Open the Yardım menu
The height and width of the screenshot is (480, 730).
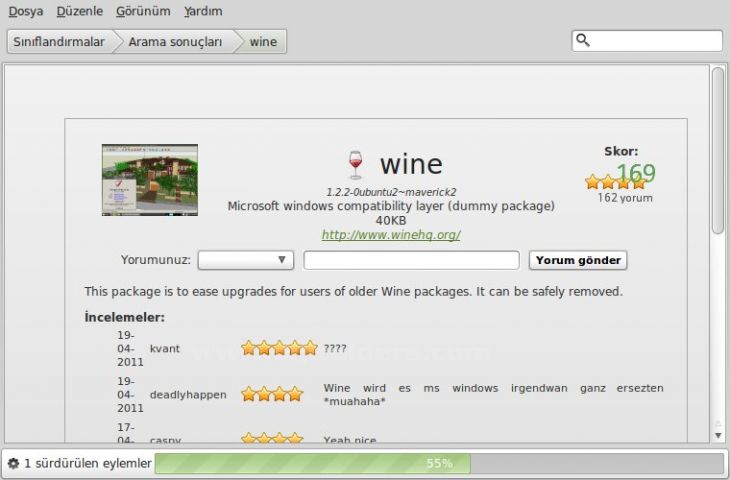click(x=203, y=11)
